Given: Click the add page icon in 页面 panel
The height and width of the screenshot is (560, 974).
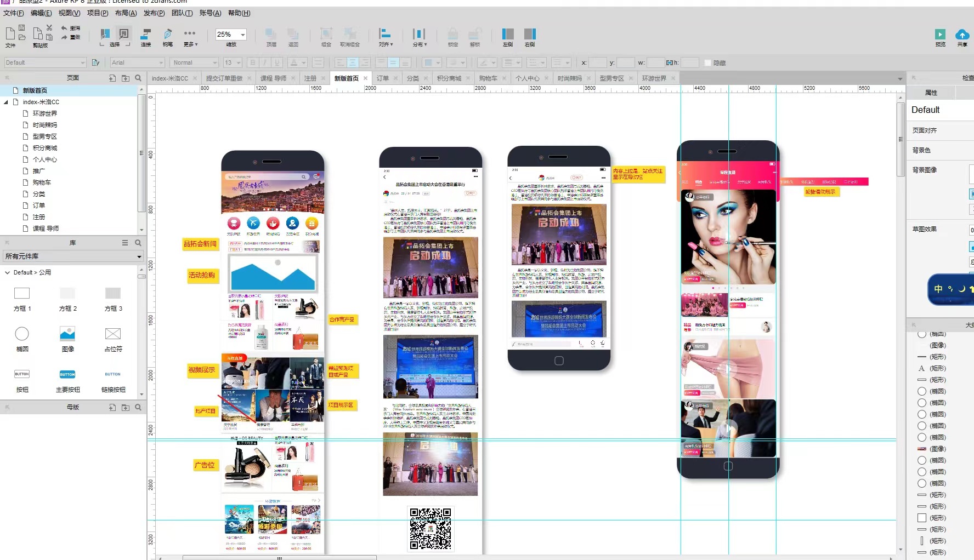Looking at the screenshot, I should pyautogui.click(x=112, y=78).
